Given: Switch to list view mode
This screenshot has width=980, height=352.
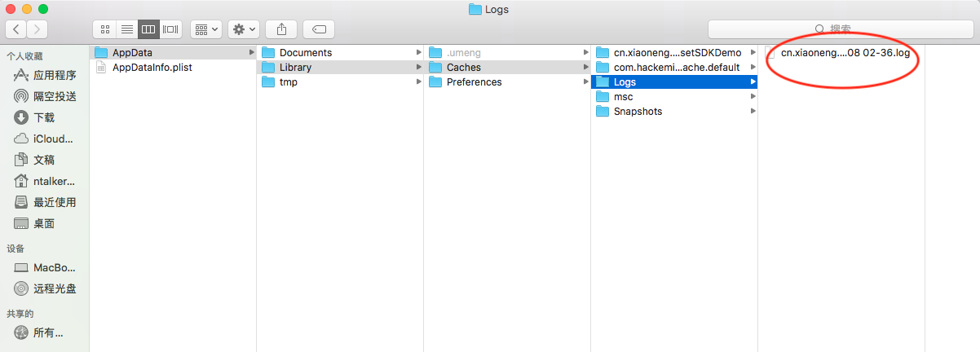Looking at the screenshot, I should tap(126, 29).
